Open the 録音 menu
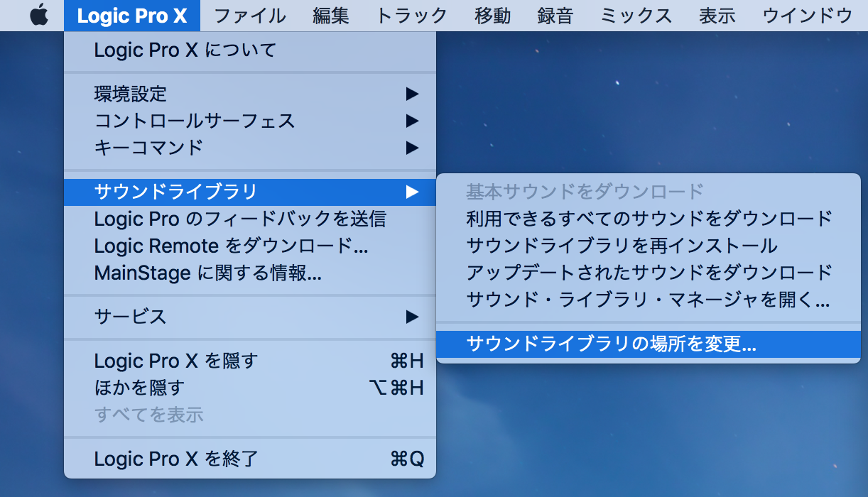The width and height of the screenshot is (868, 497). [x=555, y=16]
